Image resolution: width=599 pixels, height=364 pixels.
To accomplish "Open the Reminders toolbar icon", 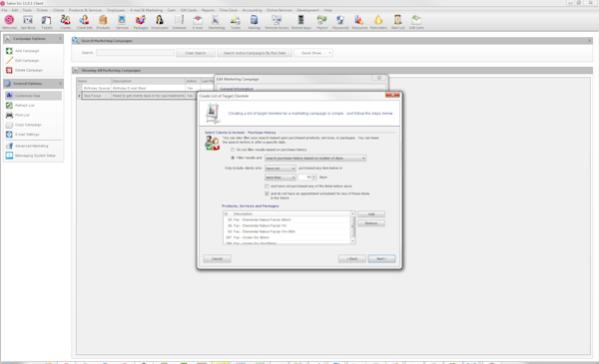I will coord(378,22).
